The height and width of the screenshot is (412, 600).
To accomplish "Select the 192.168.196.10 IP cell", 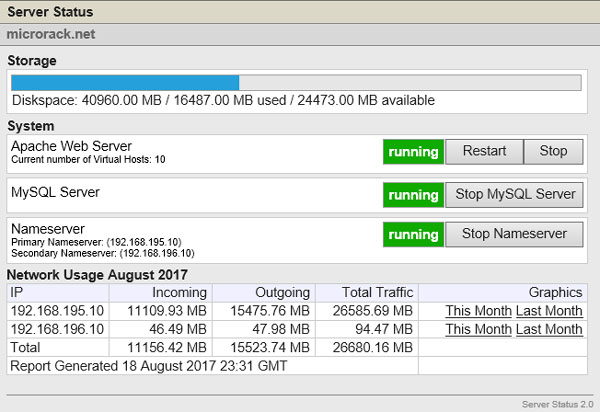I will tap(58, 329).
